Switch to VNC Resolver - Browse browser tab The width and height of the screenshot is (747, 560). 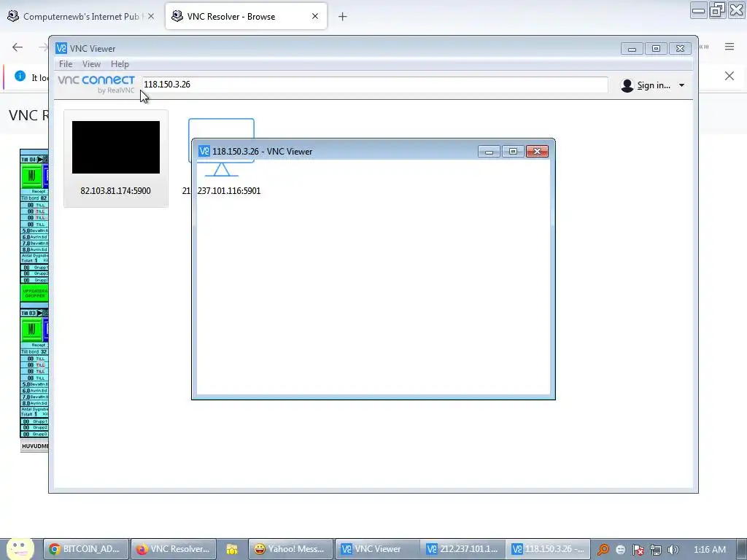point(246,16)
